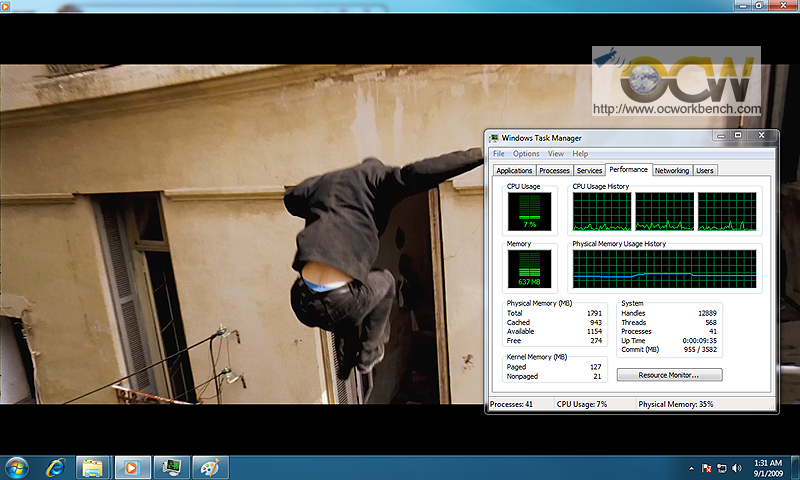The width and height of the screenshot is (800, 480).
Task: Click the taskbar clock 1:31 AM
Action: pyautogui.click(x=768, y=468)
